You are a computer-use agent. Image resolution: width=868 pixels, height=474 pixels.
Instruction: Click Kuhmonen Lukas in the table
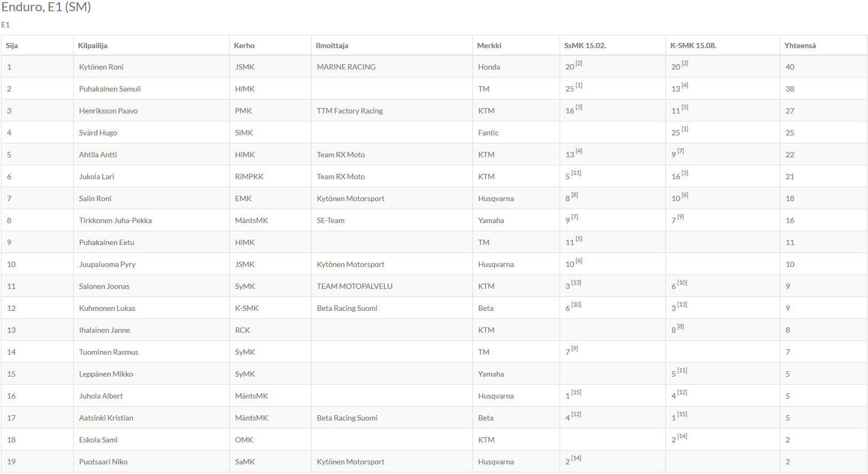pyautogui.click(x=107, y=308)
